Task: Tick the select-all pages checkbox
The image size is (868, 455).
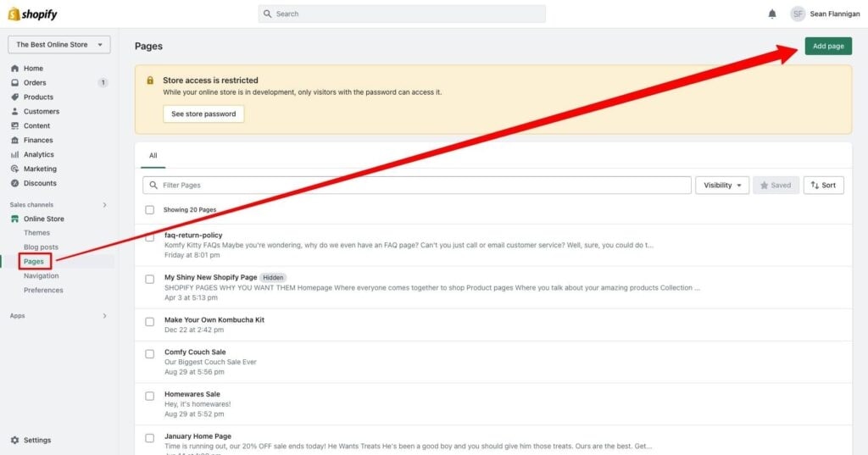Action: pos(149,210)
